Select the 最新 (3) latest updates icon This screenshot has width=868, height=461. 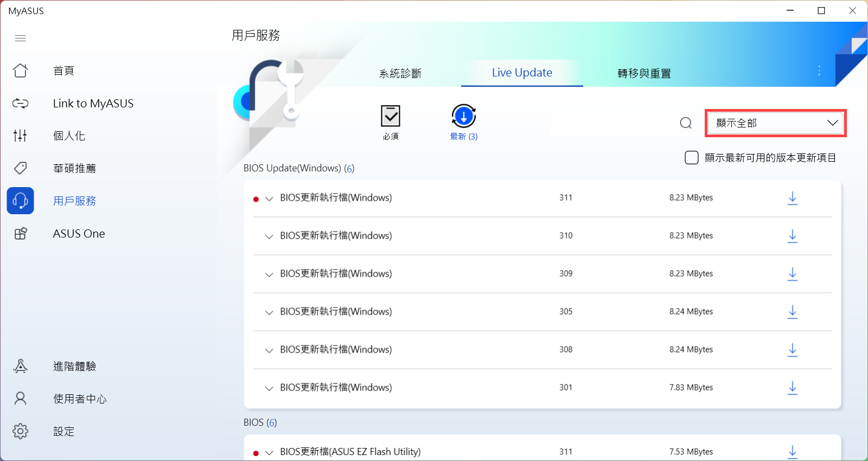(x=463, y=116)
